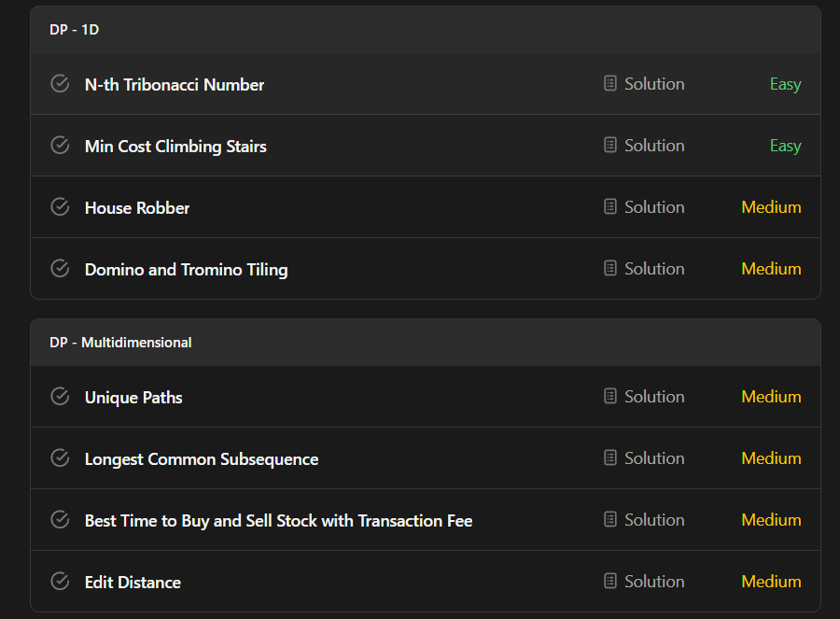The image size is (840, 619).
Task: Click solution document icon for Min Cost Climbing Stairs
Action: [x=610, y=146]
